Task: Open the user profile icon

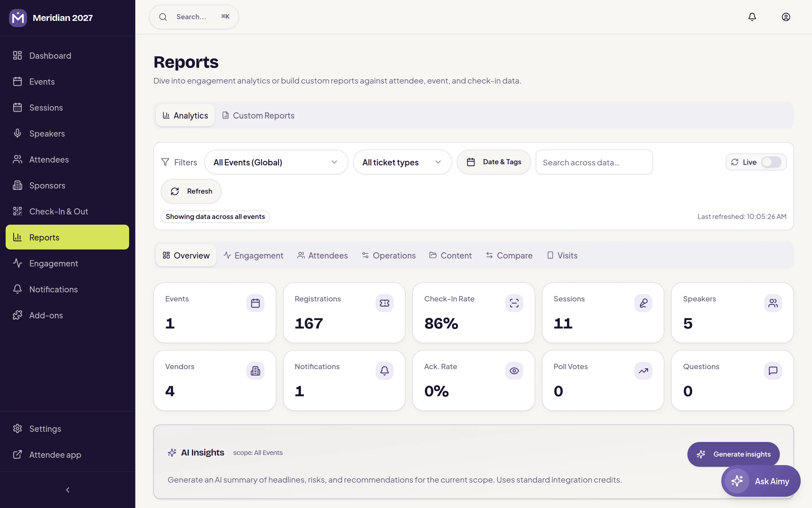Action: coord(786,17)
